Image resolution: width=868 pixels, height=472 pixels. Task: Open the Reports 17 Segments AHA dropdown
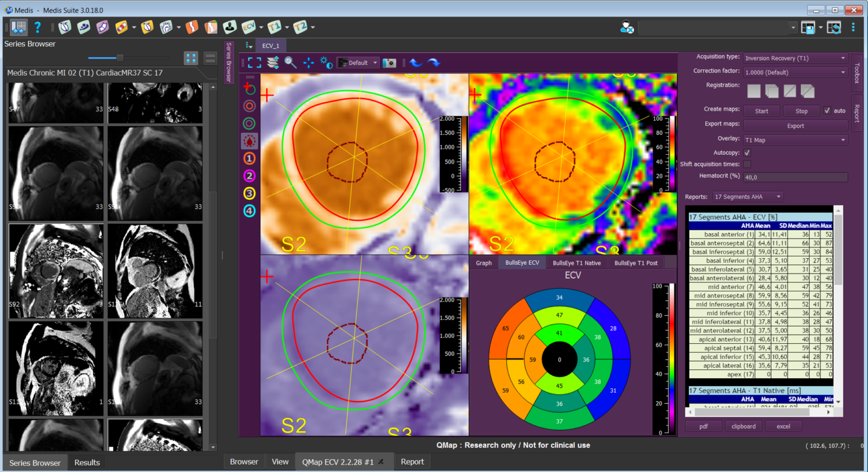pos(747,196)
